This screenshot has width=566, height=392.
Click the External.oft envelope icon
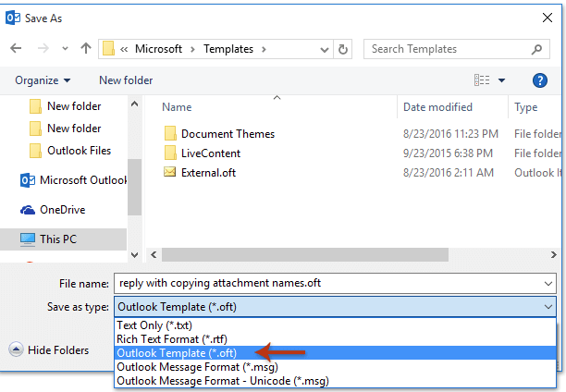(169, 172)
